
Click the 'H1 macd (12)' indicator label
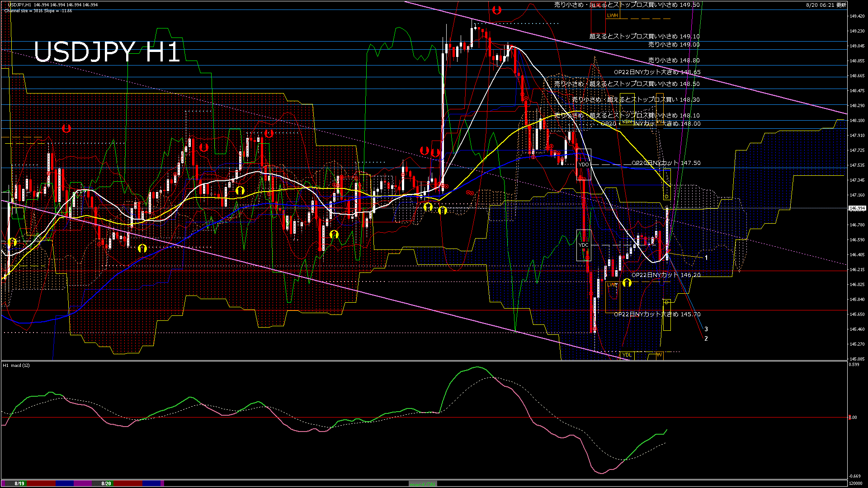17,365
